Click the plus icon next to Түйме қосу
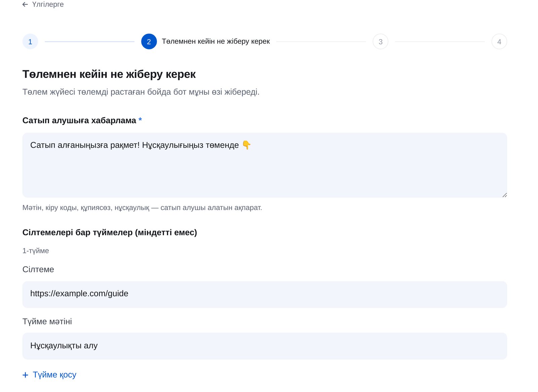Screen dimensions: 538x392 tap(25, 375)
